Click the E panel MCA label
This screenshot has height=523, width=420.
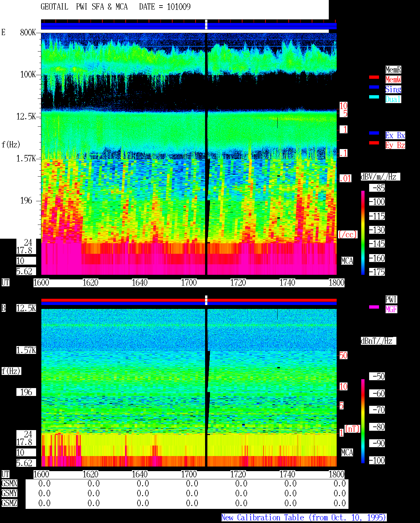pos(347,261)
